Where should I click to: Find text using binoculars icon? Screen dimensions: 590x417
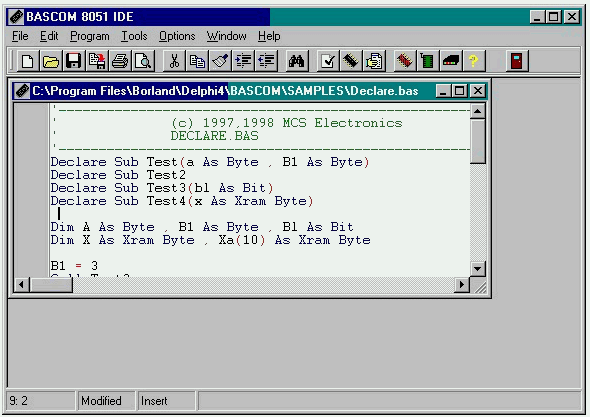[x=297, y=61]
